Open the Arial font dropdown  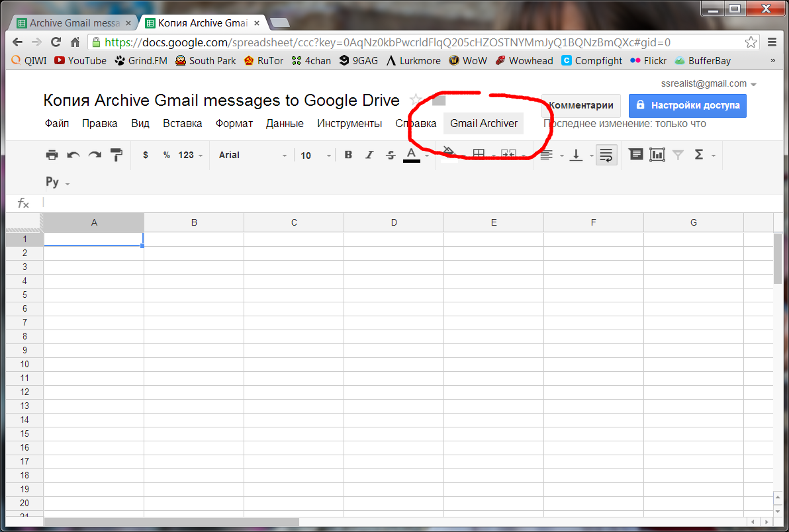[x=253, y=155]
